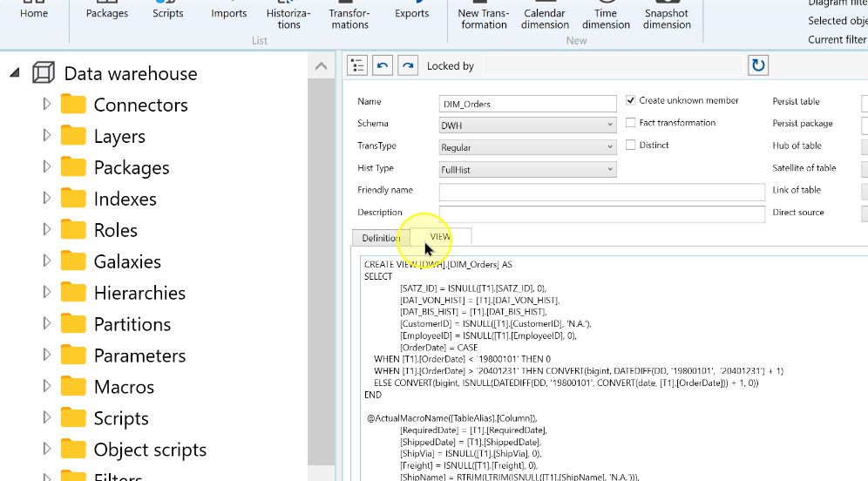Screen dimensions: 868x481
Task: Uncheck Create unknown member
Action: coord(630,100)
